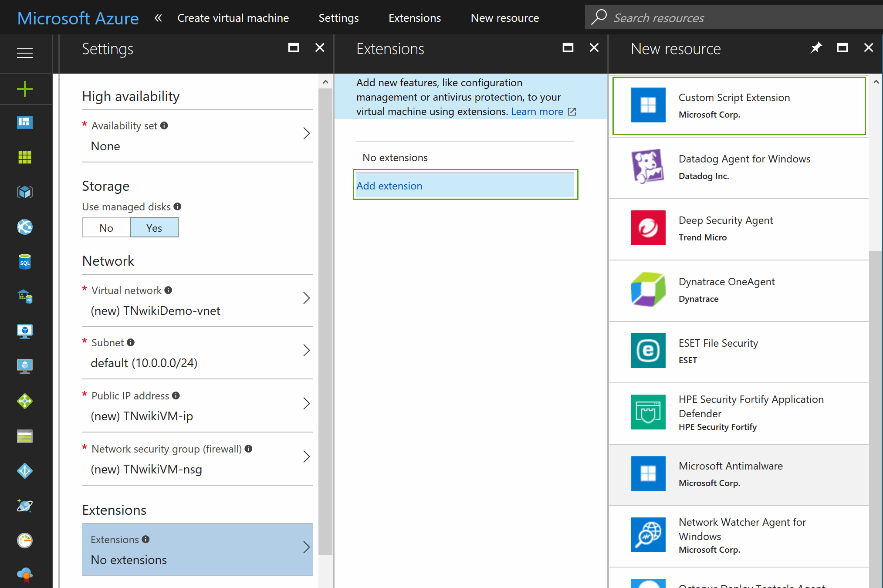883x588 pixels.
Task: Click the Datadog Agent dog logo
Action: [648, 166]
